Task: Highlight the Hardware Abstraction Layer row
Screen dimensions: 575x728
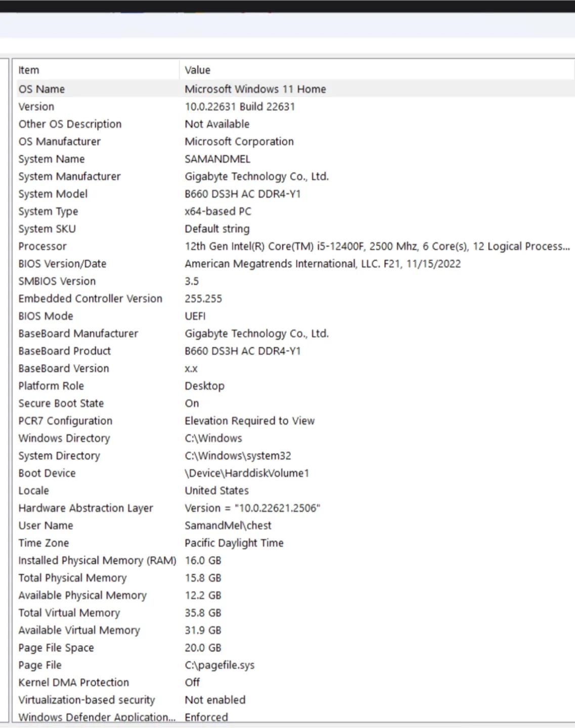Action: pos(85,508)
